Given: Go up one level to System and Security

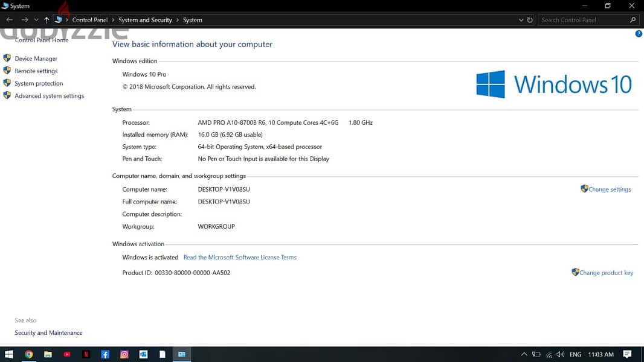Looking at the screenshot, I should 47,20.
